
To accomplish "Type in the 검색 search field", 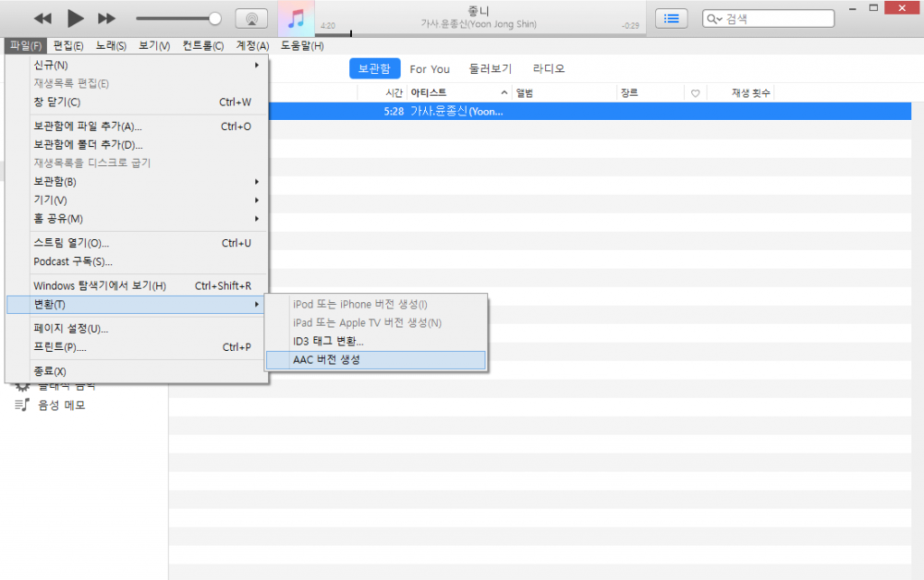I will 776,19.
